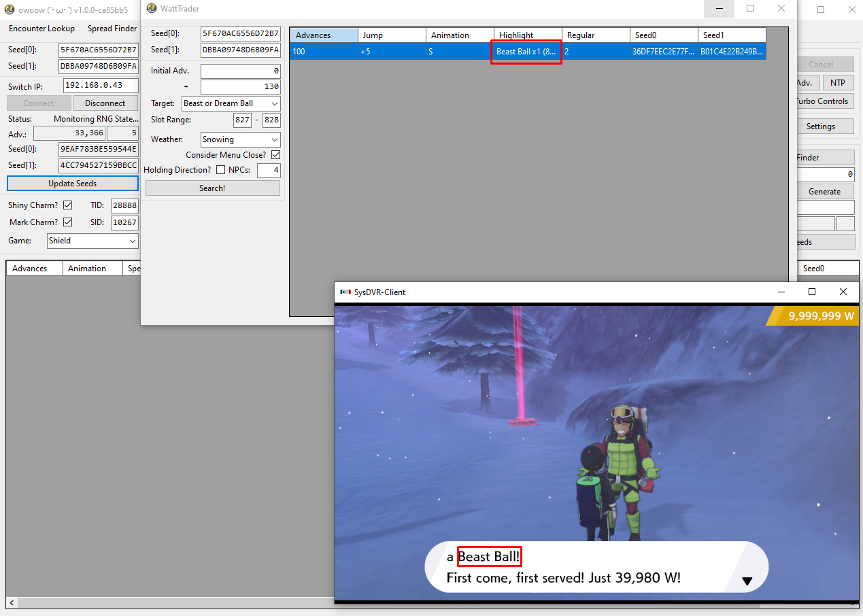Image resolution: width=863 pixels, height=616 pixels.
Task: Open Spread Finder menu in owoow
Action: click(112, 29)
